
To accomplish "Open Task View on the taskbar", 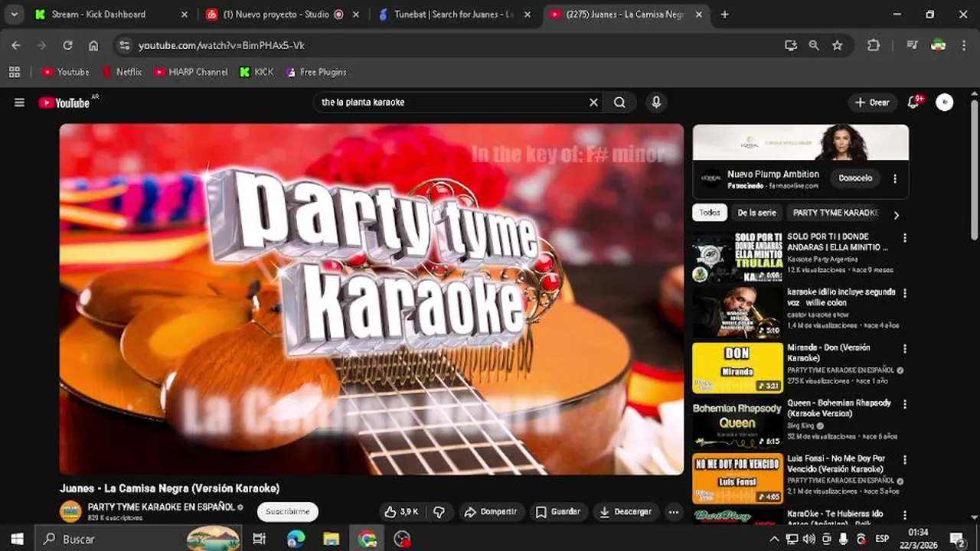I will click(x=260, y=540).
